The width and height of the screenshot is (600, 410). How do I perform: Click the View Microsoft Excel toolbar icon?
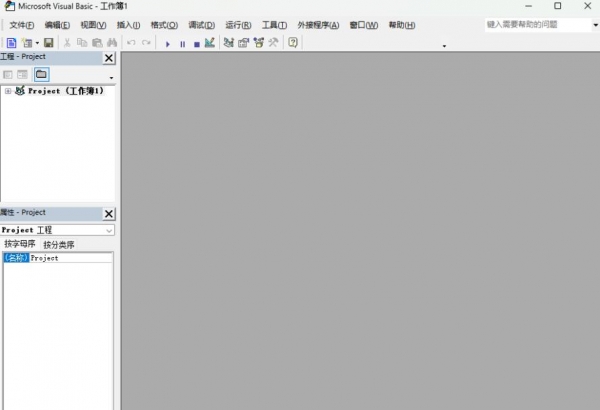coord(11,43)
